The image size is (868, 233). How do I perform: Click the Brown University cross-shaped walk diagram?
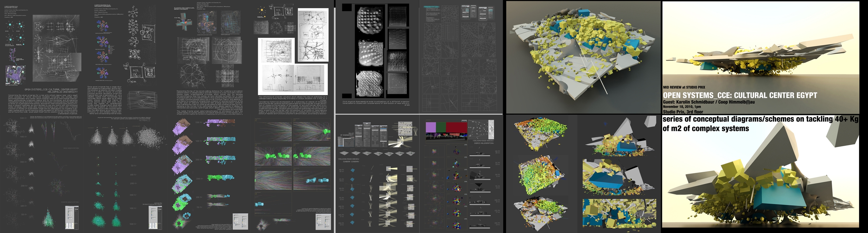click(x=183, y=22)
